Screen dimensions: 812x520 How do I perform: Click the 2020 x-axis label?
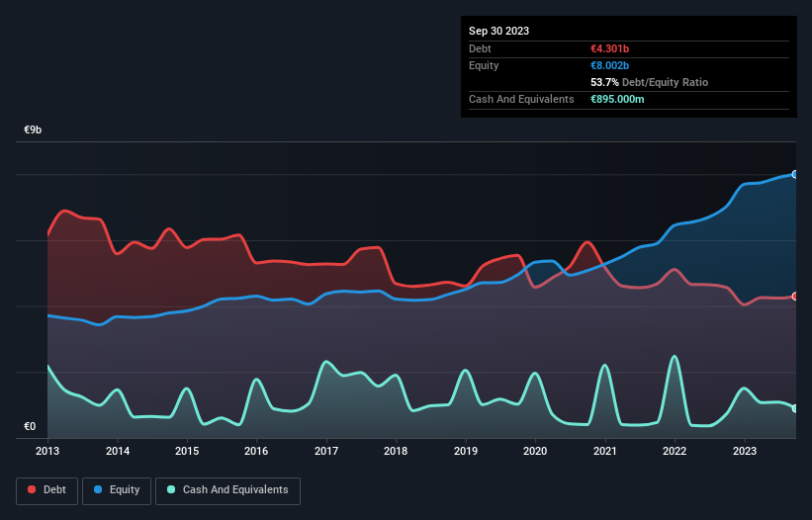coord(535,451)
